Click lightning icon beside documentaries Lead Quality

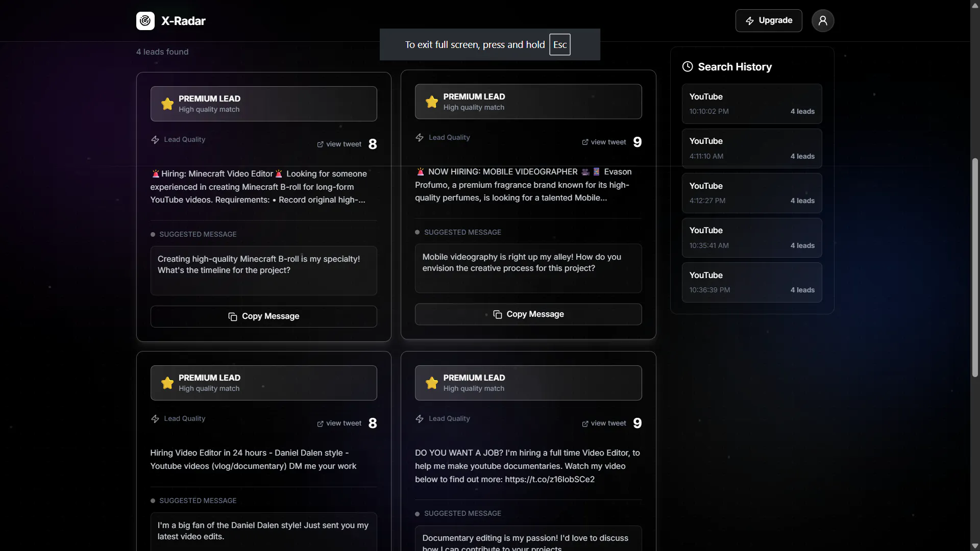pyautogui.click(x=420, y=419)
